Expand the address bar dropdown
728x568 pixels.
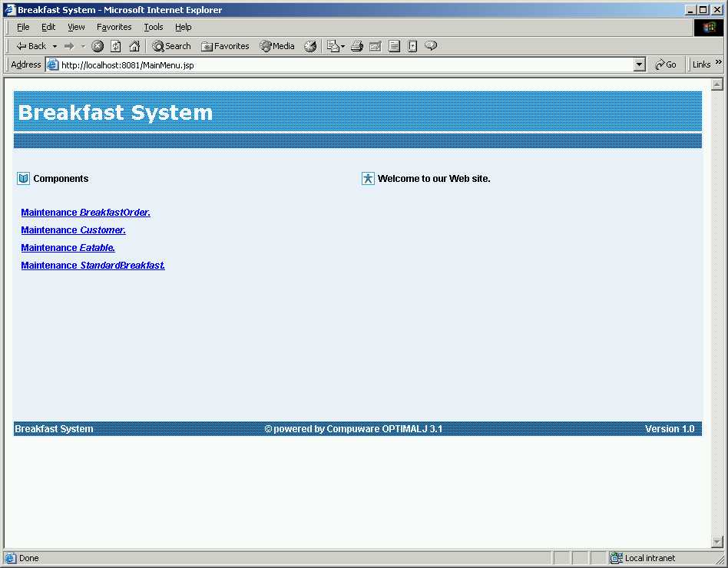(640, 65)
